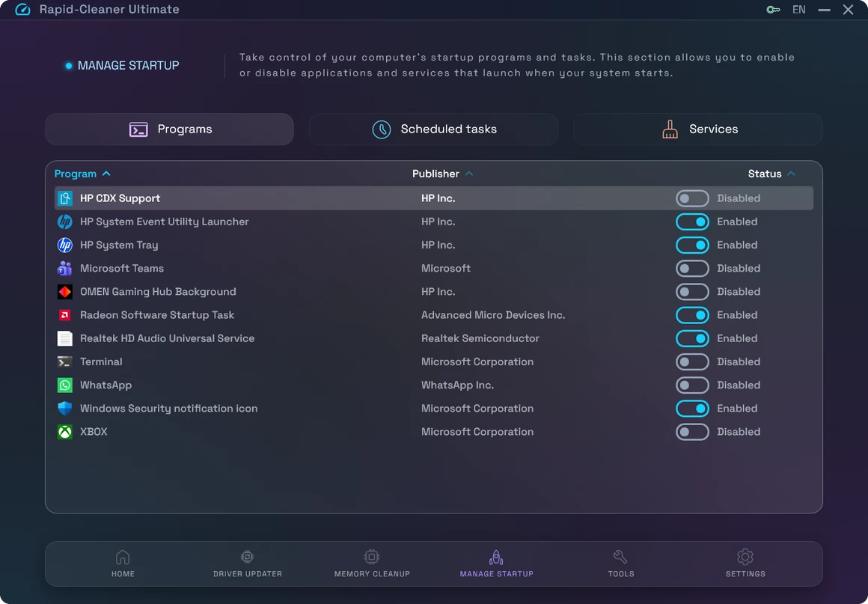Click the Home house icon

click(123, 557)
